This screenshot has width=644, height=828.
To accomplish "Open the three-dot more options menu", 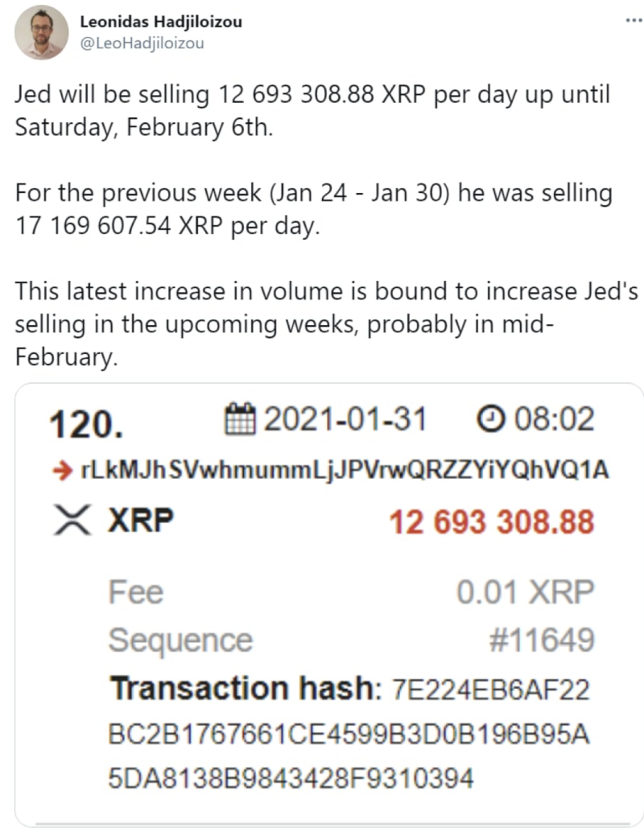I will point(634,21).
